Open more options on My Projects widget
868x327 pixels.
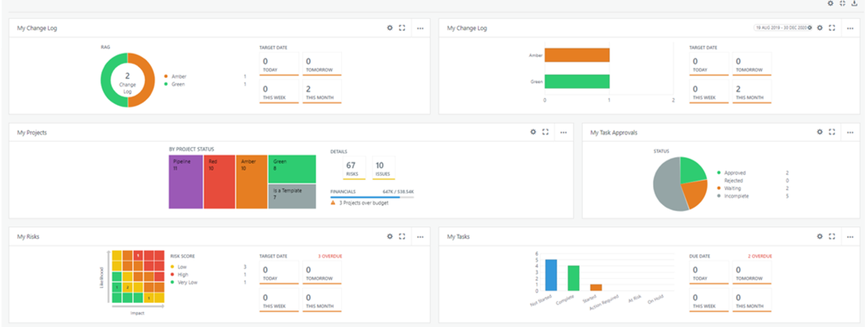(564, 132)
